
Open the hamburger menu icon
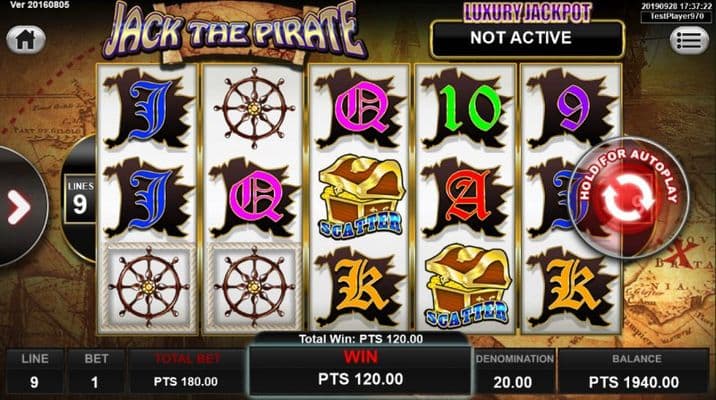click(689, 41)
